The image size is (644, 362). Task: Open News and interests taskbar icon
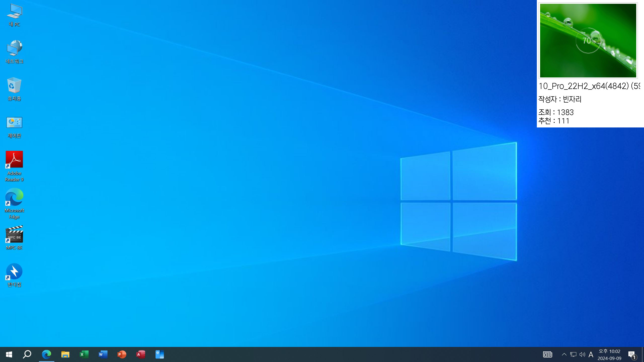tap(548, 354)
